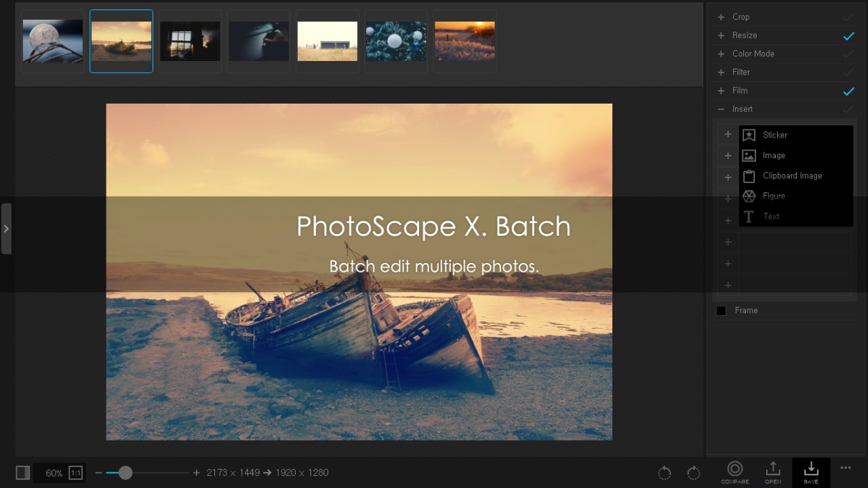Click the Open upload icon

tap(773, 468)
